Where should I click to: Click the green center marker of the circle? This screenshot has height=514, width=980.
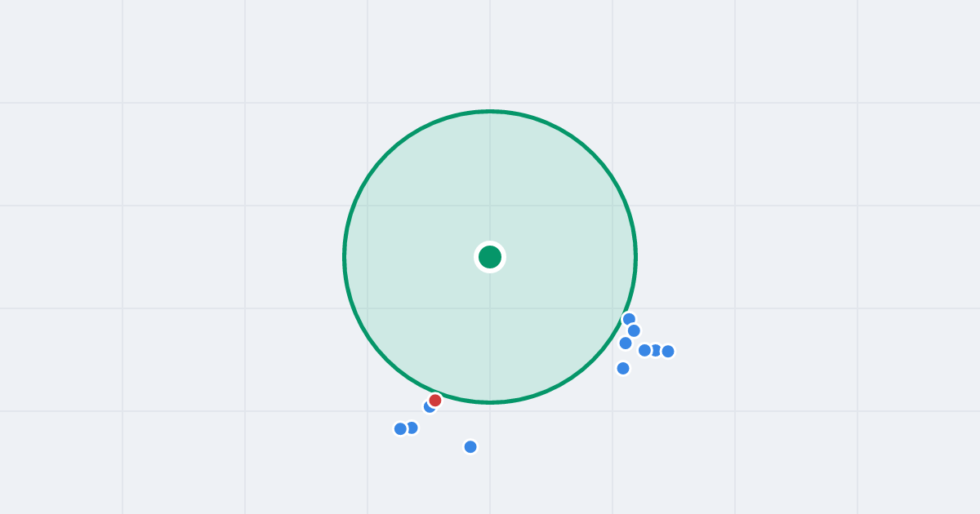tap(490, 257)
